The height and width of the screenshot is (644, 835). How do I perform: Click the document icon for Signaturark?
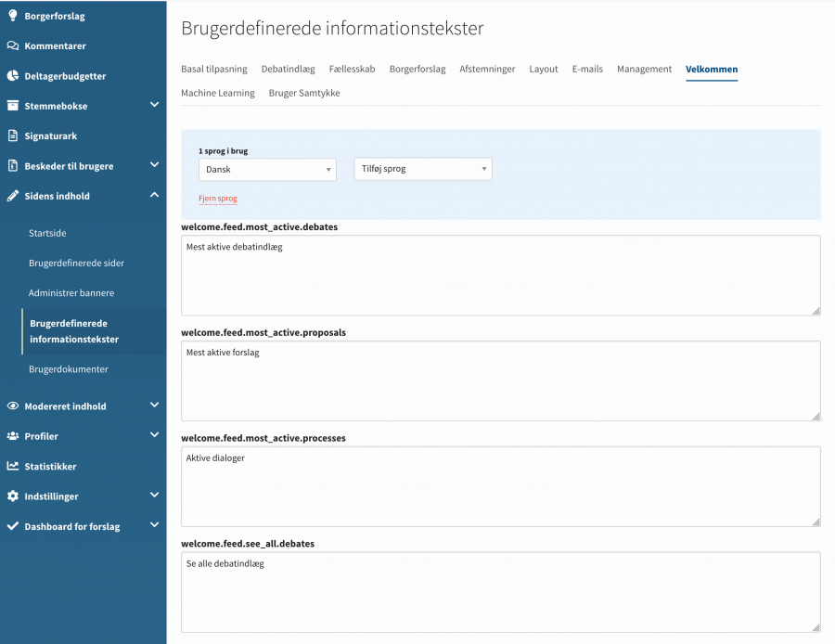click(x=13, y=135)
